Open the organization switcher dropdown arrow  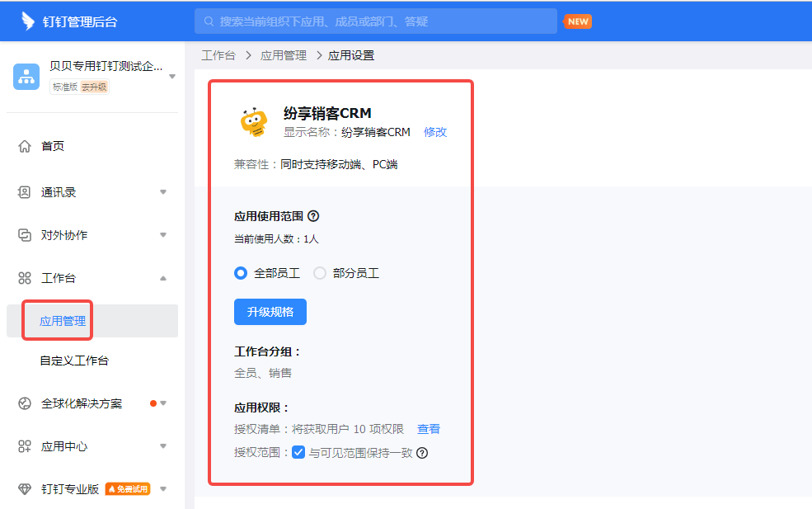[x=172, y=77]
